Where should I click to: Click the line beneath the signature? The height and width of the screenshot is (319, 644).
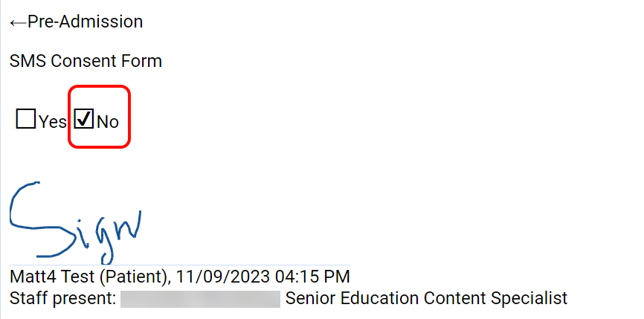(x=178, y=265)
